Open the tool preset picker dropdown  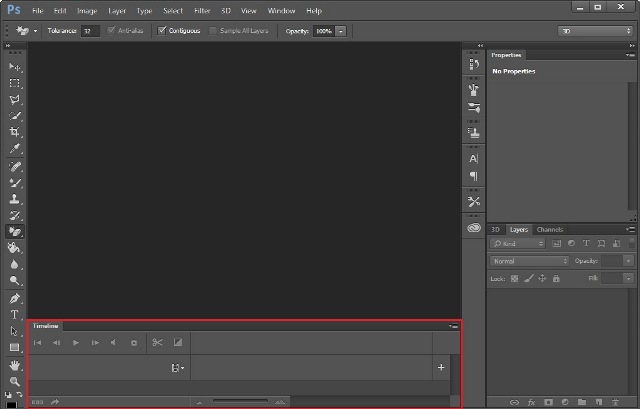tap(36, 31)
